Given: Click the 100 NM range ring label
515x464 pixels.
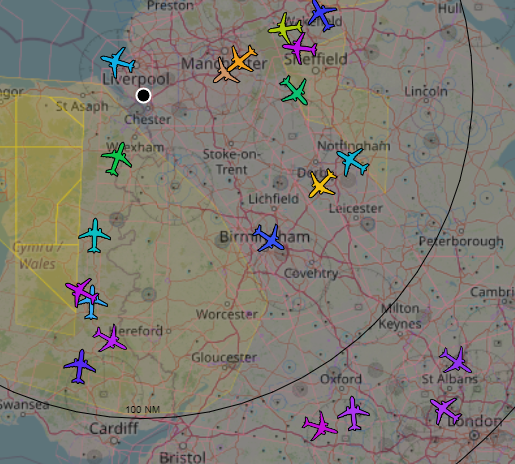Looking at the screenshot, I should point(143,409).
